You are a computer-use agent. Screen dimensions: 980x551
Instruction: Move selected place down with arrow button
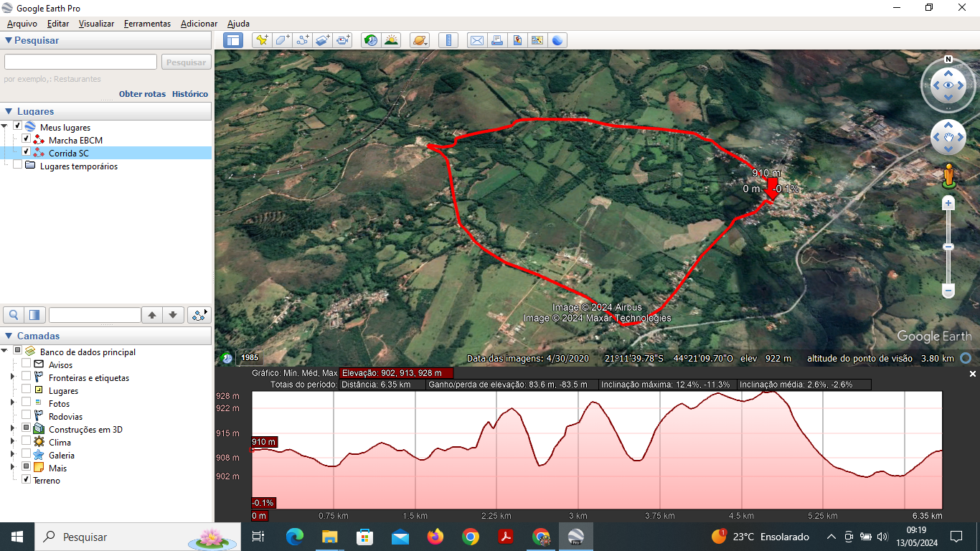[x=173, y=315]
